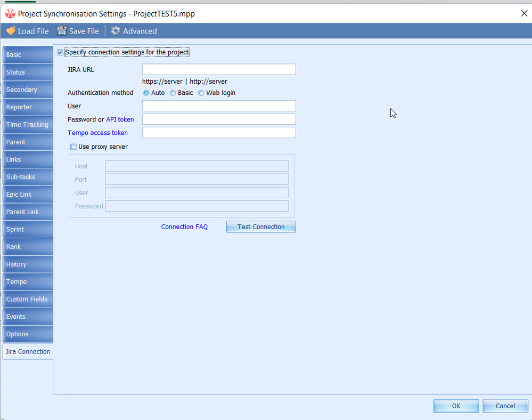Open the Basic tab

28,55
